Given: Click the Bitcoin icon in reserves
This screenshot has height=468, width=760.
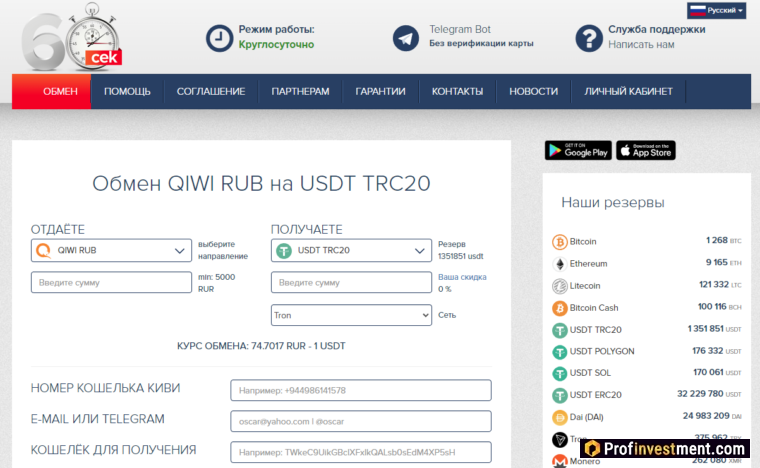Looking at the screenshot, I should click(x=559, y=241).
